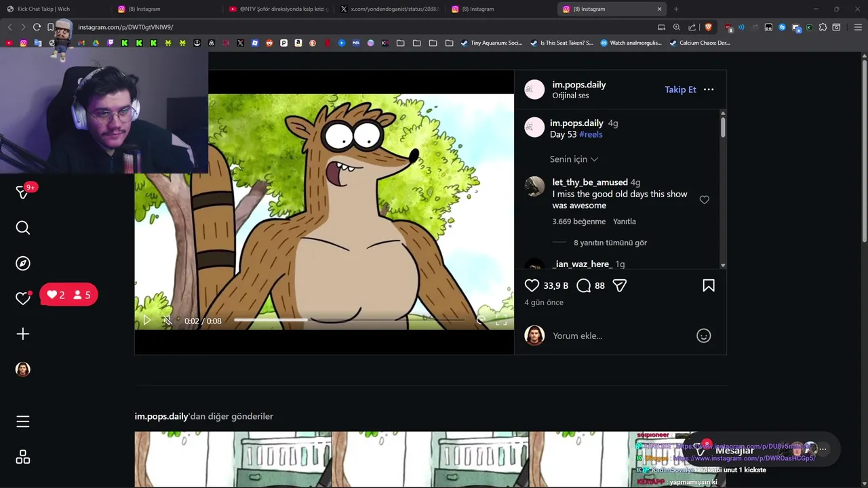Open the Explore compass icon
Screen dimensions: 868x488
click(x=23, y=263)
